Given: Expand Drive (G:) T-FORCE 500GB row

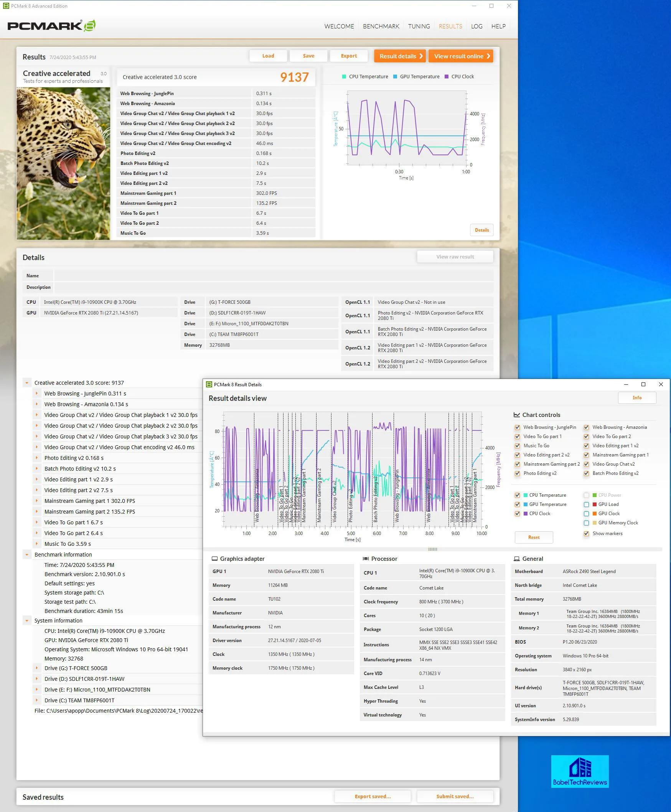Looking at the screenshot, I should pos(37,668).
